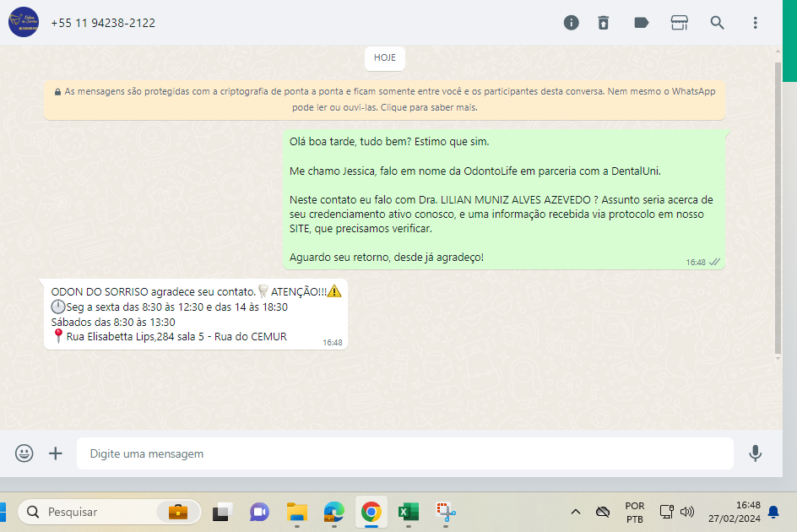Click the 16:48 timestamp on sent message

pos(696,263)
